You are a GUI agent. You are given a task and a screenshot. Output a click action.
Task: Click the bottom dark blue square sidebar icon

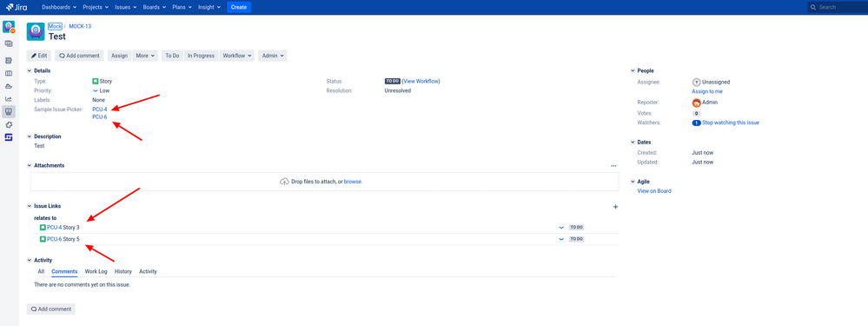[x=9, y=136]
